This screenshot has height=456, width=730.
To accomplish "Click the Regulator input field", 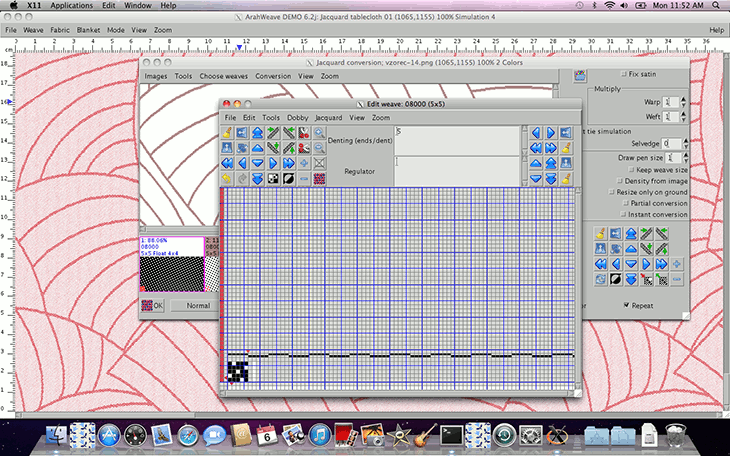I will click(457, 171).
